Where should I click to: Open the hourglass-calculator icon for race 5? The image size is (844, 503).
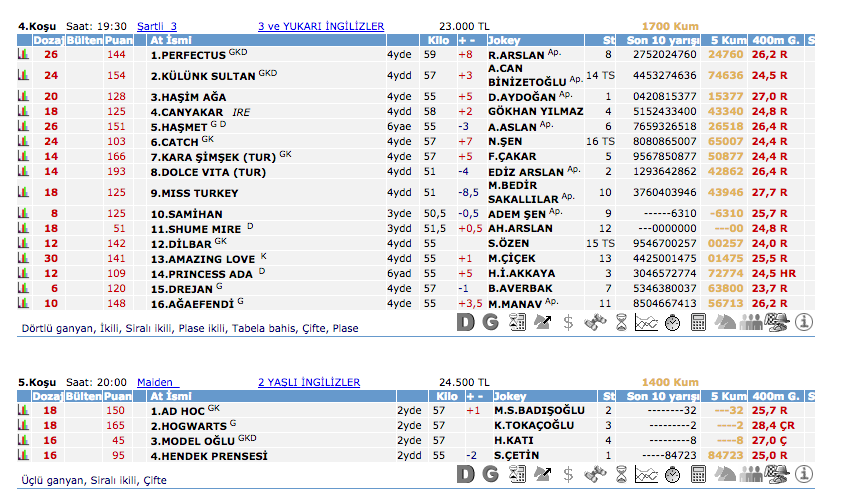pyautogui.click(x=517, y=474)
